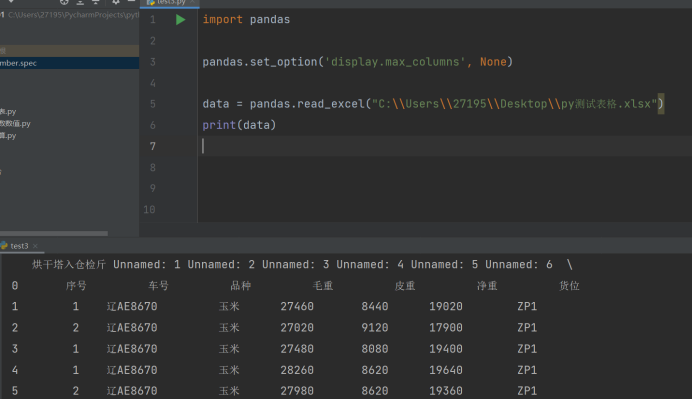
Task: Click value 27980 in output row 5
Action: click(x=297, y=391)
